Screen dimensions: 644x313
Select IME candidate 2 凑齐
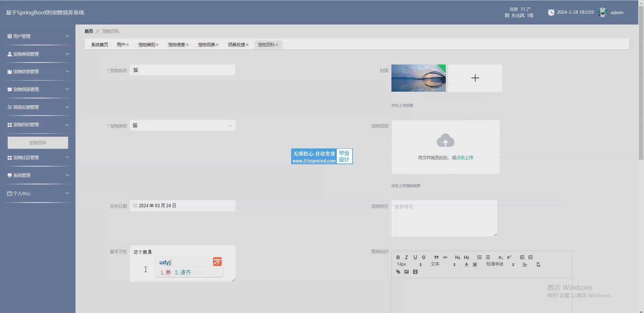coord(183,272)
